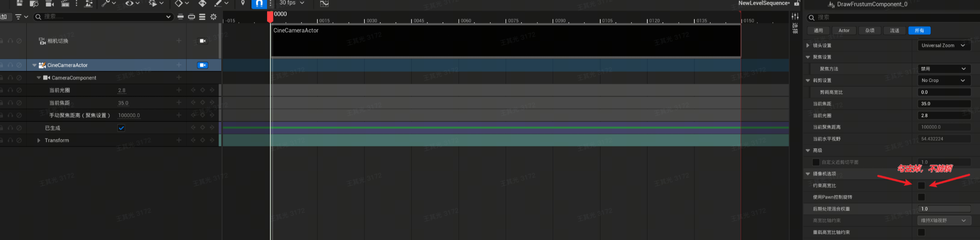Click the 所有 filter button
980x240 pixels.
tap(919, 30)
